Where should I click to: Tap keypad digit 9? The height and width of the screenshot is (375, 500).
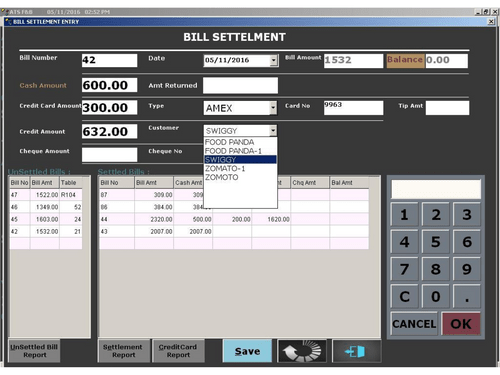[x=467, y=269]
